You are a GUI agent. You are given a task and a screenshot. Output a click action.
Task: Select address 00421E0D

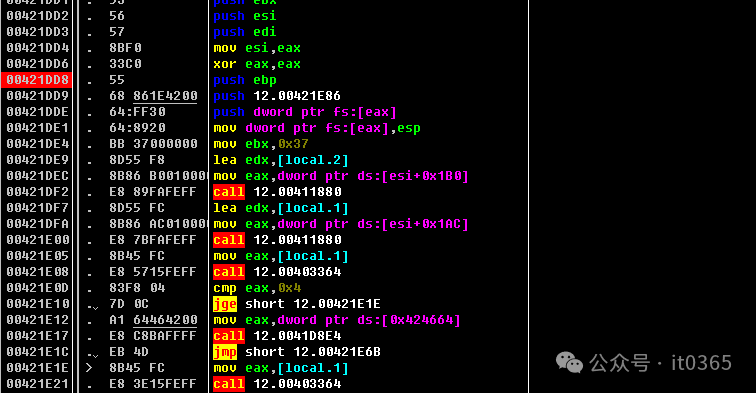[x=37, y=288]
